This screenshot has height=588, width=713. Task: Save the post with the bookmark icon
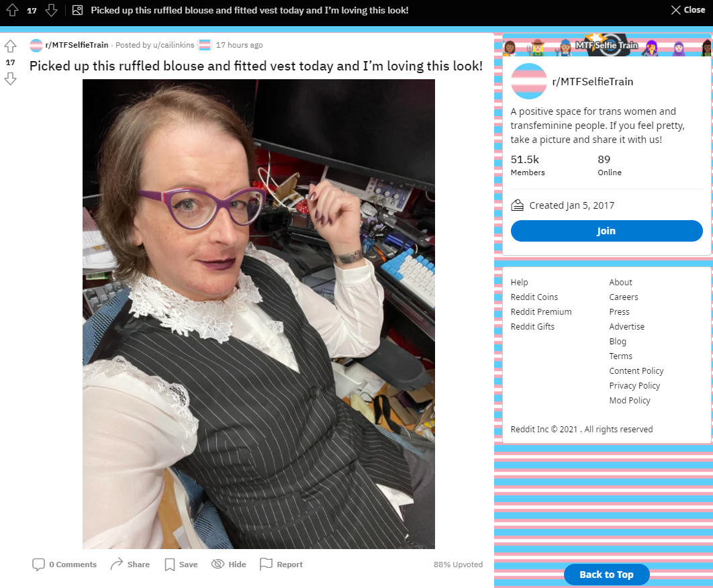pyautogui.click(x=170, y=565)
